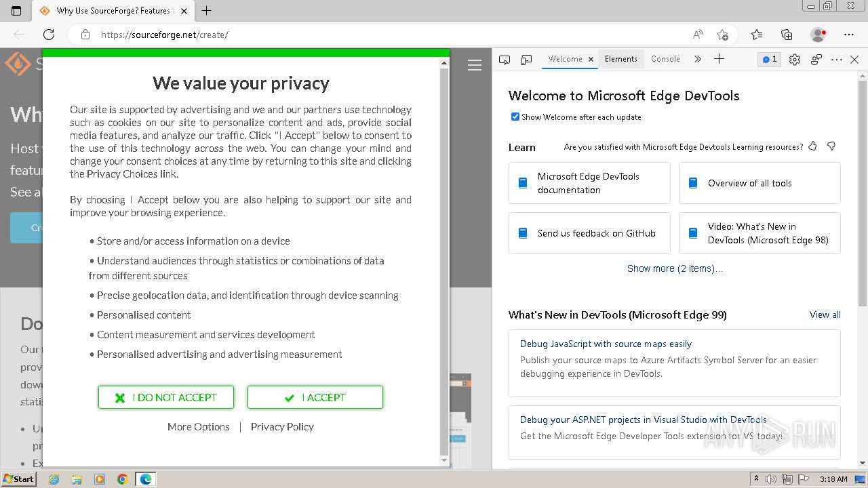The height and width of the screenshot is (488, 868).
Task: Give thumbs down on learning resources
Action: click(831, 146)
